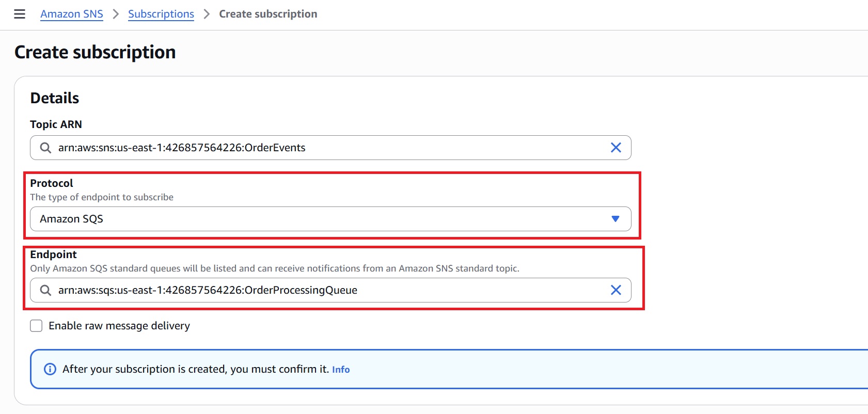Click into the Topic ARN input field
Screen dimensions: 868x414
tap(330, 148)
